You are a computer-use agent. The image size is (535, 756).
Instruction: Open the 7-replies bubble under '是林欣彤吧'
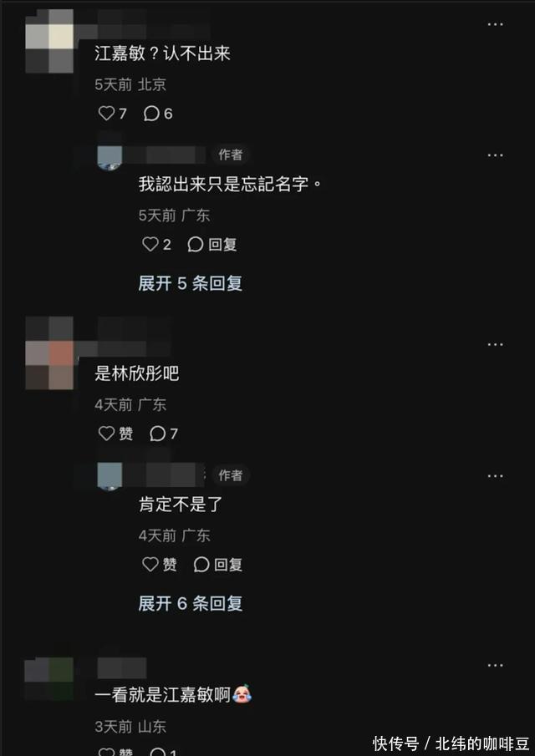tap(164, 434)
